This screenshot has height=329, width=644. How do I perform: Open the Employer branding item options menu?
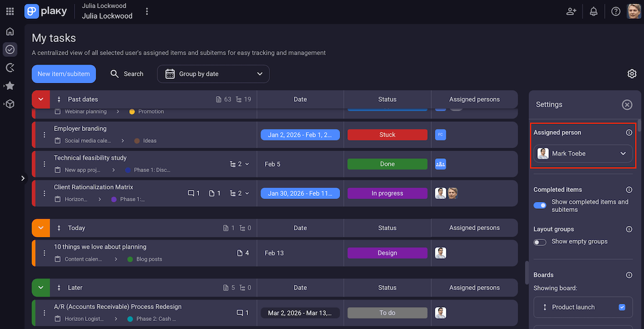click(45, 135)
